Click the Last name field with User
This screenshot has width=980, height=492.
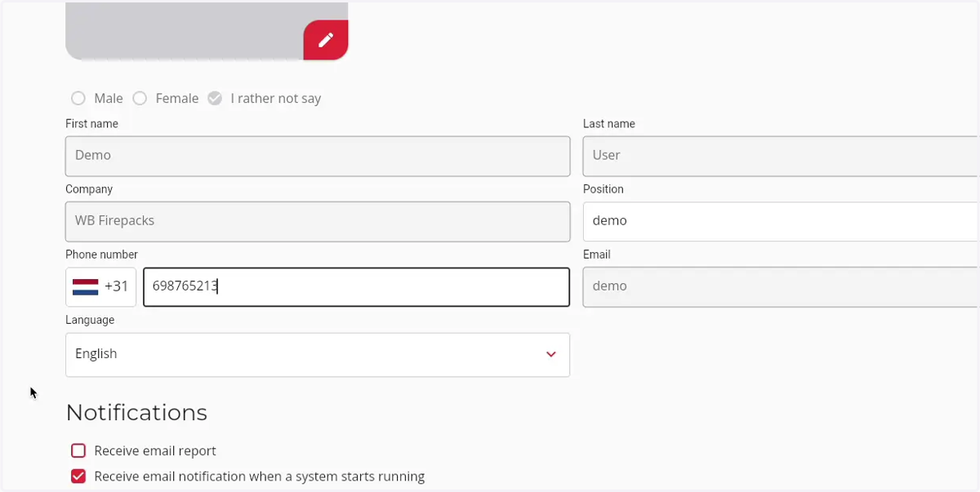pyautogui.click(x=781, y=156)
